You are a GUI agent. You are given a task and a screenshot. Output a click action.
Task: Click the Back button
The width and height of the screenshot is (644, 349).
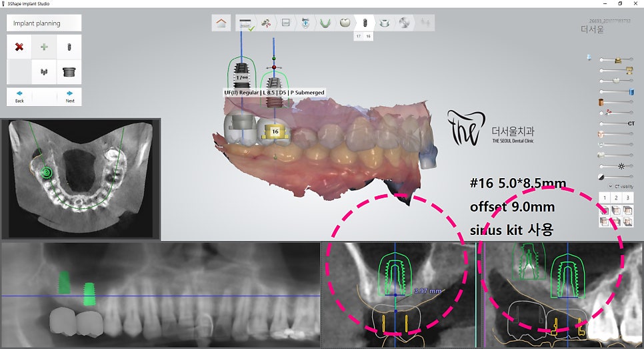[x=19, y=97]
